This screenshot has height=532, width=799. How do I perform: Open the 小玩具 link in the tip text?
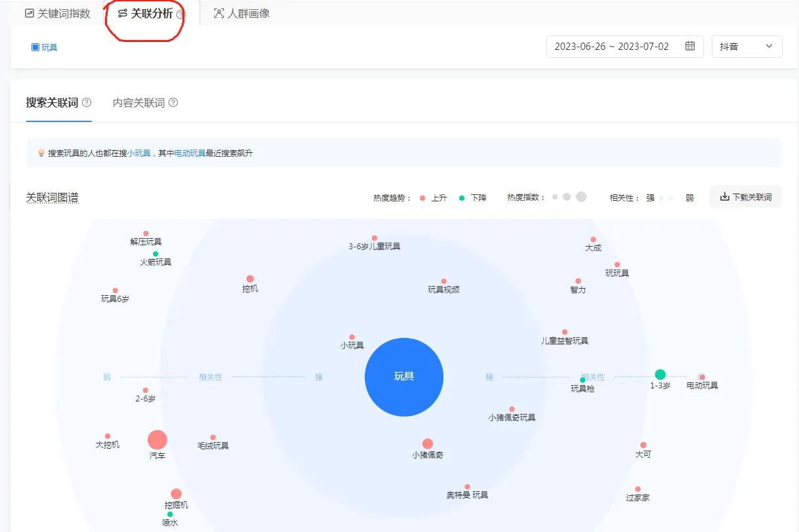pos(140,152)
